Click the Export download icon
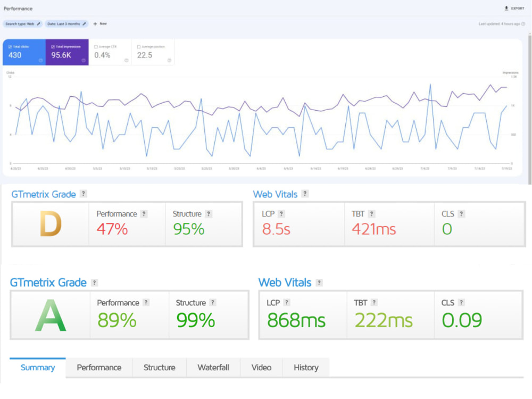The width and height of the screenshot is (532, 399). [506, 8]
